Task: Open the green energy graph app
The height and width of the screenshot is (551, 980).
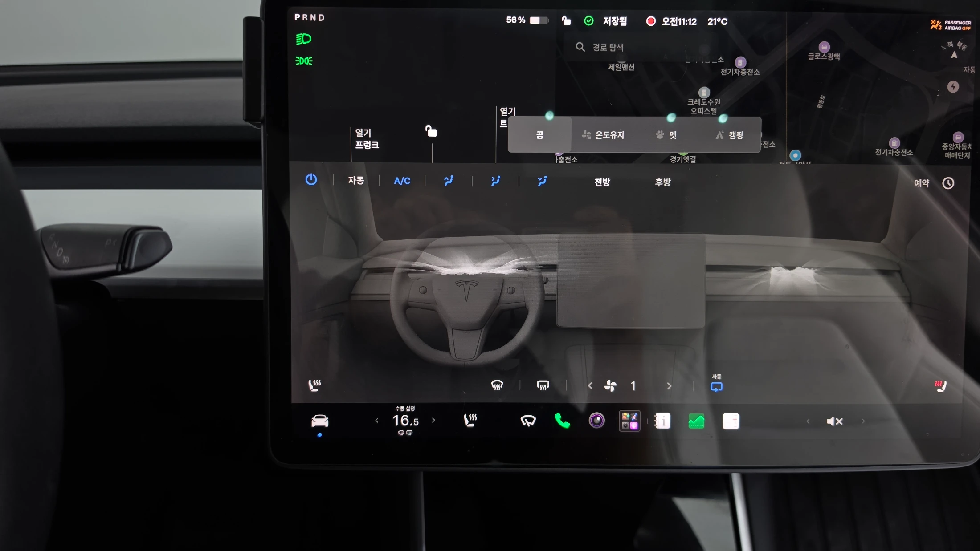Action: coord(696,421)
